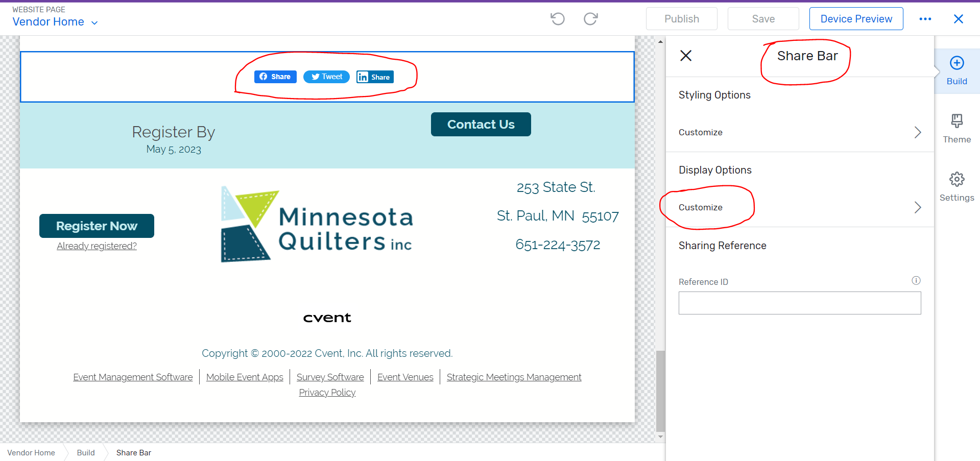Click the redo arrow icon
The height and width of the screenshot is (461, 980).
click(x=591, y=19)
